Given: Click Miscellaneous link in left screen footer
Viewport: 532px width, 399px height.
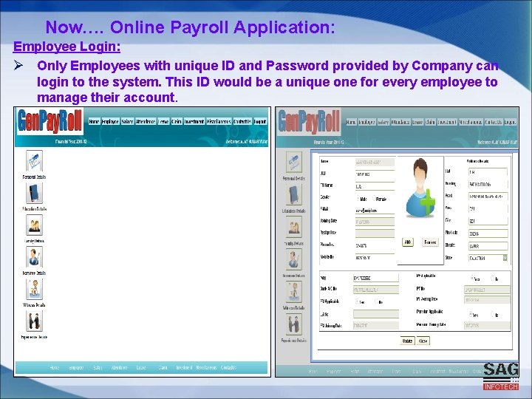Looking at the screenshot, I should click(x=206, y=367).
